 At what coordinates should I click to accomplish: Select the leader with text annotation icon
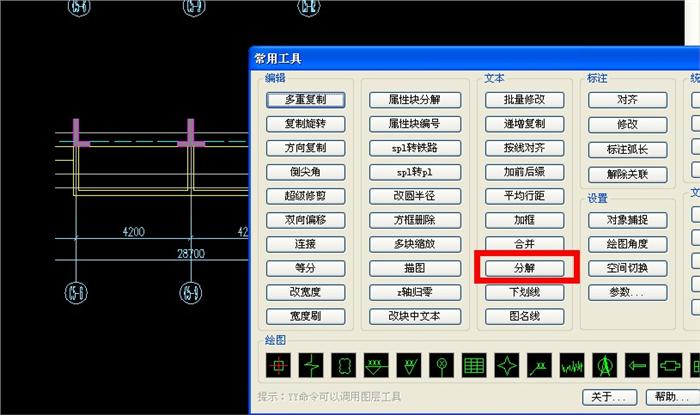(x=539, y=365)
